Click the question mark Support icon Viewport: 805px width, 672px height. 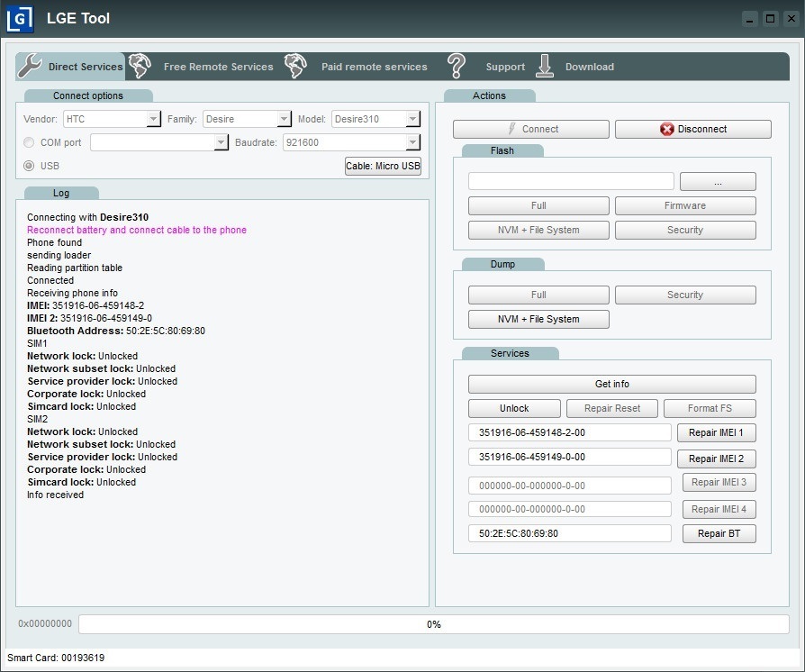[456, 65]
